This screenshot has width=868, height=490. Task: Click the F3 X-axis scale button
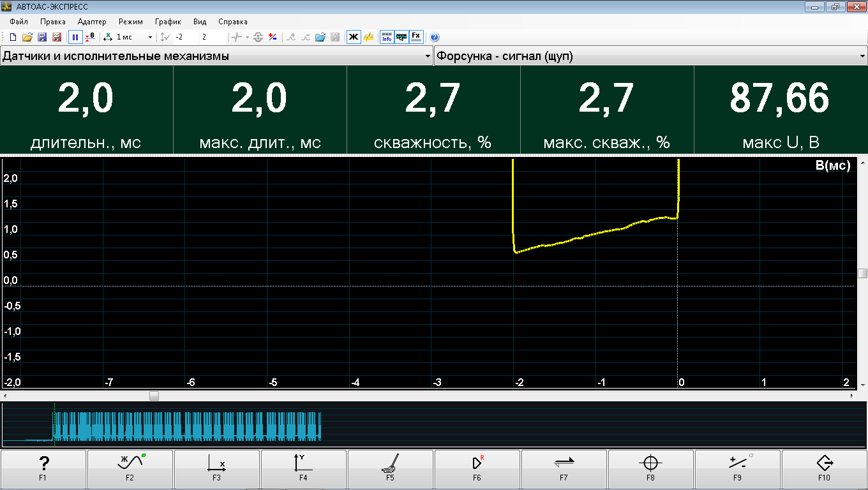point(216,469)
